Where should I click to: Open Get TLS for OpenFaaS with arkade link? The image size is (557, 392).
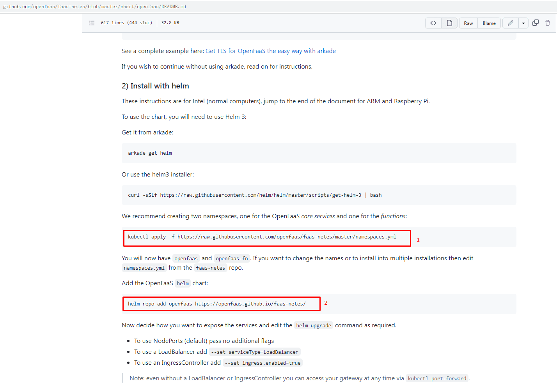271,51
